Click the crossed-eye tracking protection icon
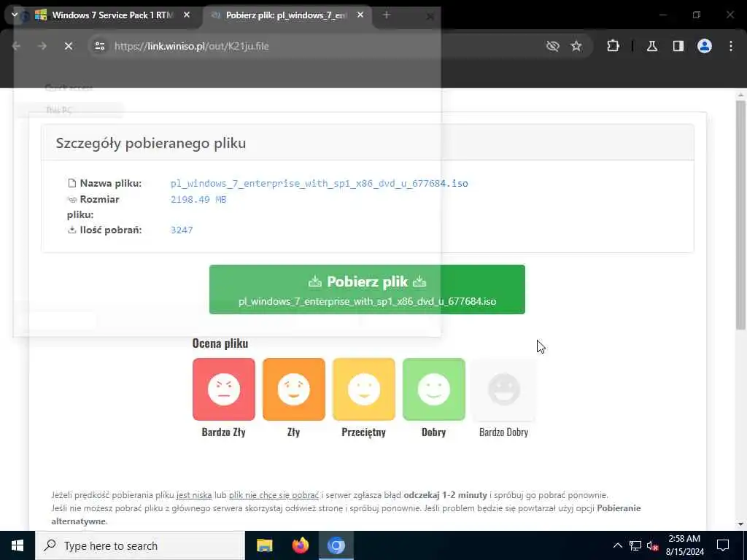Screen dimensions: 747x560 click(553, 46)
